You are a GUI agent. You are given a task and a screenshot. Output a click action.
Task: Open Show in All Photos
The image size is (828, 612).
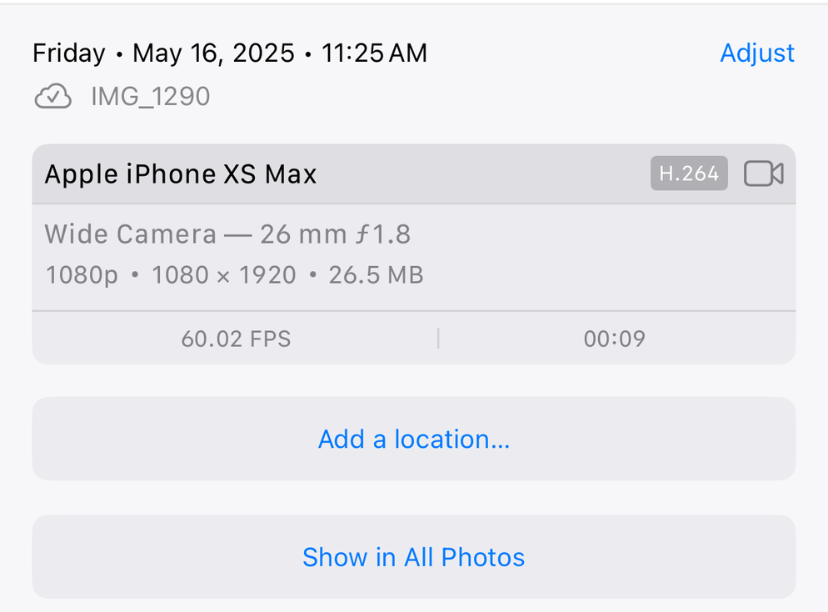(x=414, y=557)
